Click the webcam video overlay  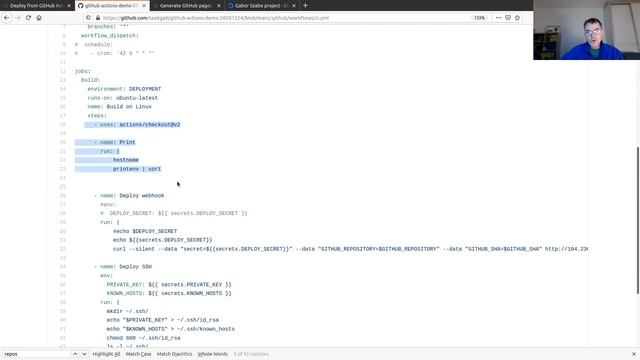pos(587,30)
